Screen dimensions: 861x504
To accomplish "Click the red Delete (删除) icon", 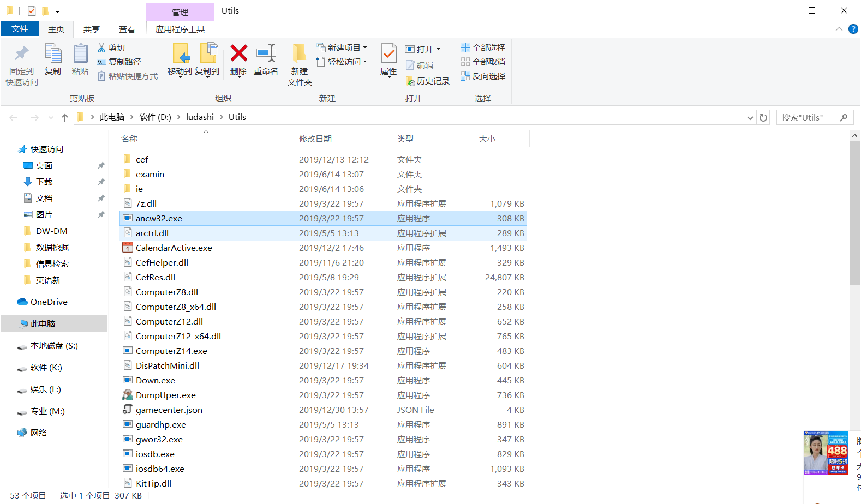I will (x=238, y=53).
